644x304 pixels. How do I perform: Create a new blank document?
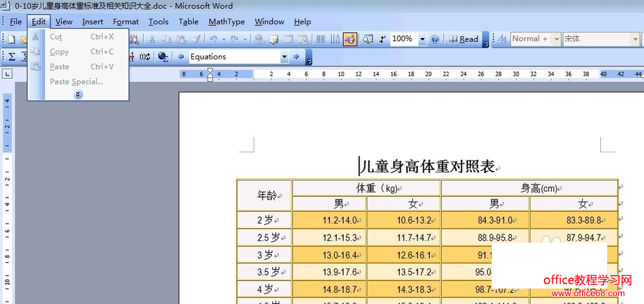[12, 39]
